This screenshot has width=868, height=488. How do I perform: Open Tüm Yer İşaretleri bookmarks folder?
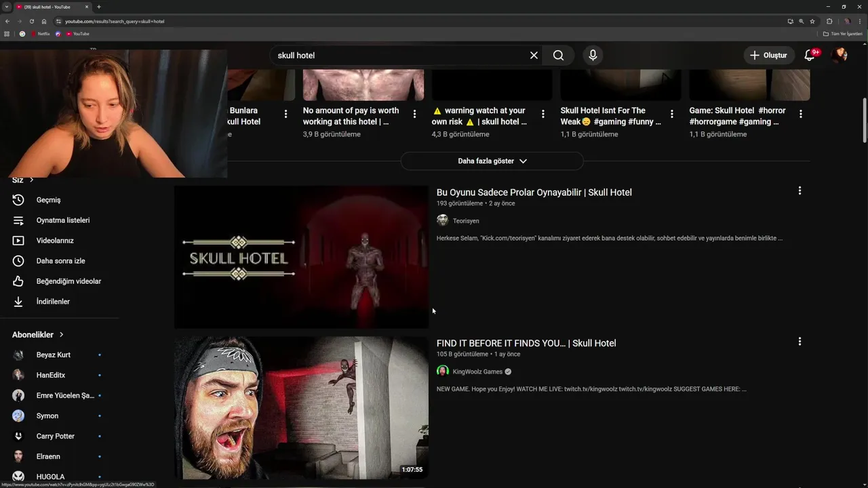click(842, 33)
